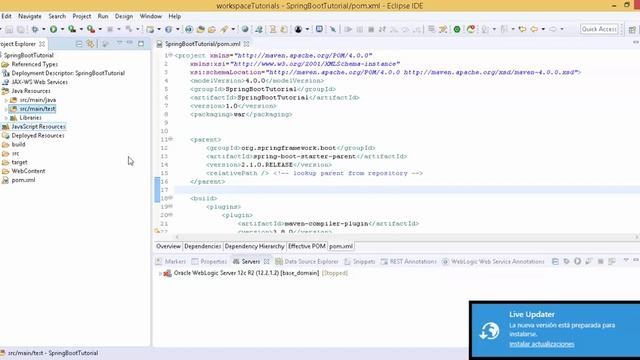
Task: Click the Resume debug icon in toolbar
Action: click(x=348, y=29)
